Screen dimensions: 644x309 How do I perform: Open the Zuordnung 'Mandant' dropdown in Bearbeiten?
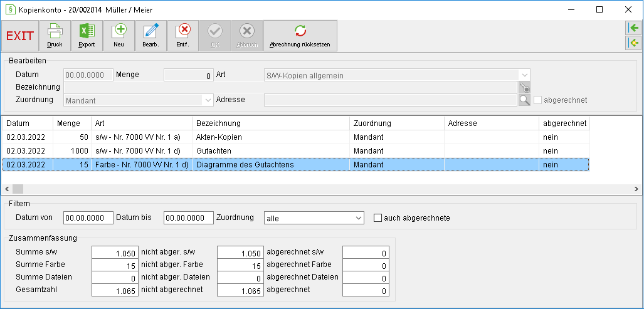[139, 100]
